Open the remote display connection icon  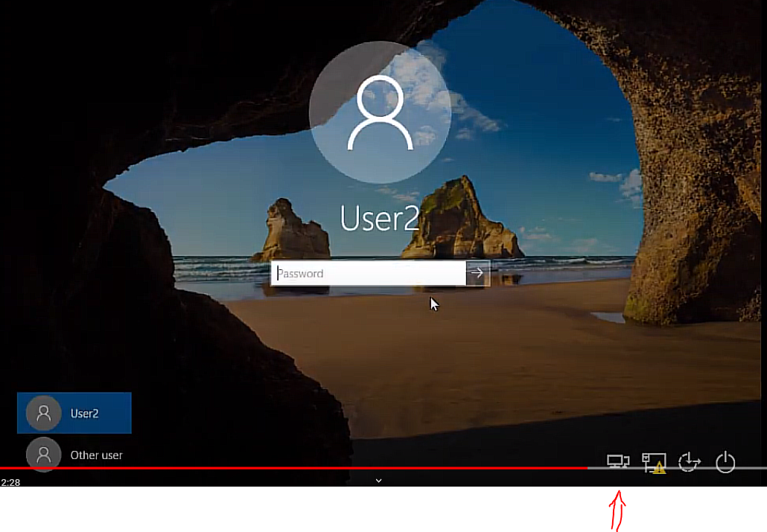tap(618, 461)
